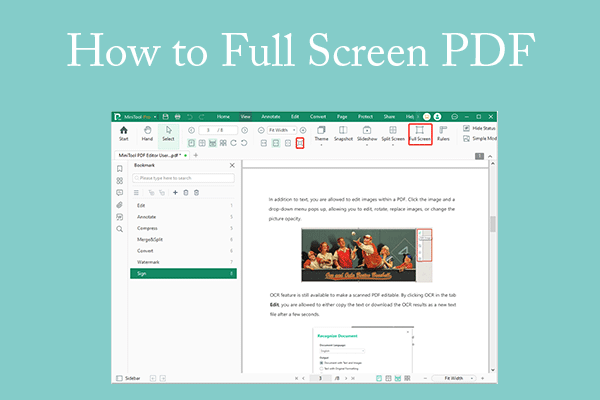
Task: Close the Bookmark panel
Action: (232, 165)
